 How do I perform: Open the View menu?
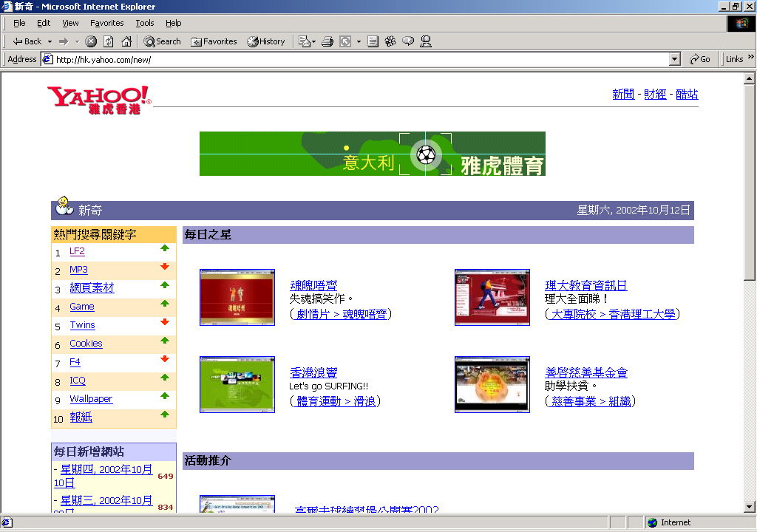pyautogui.click(x=70, y=23)
